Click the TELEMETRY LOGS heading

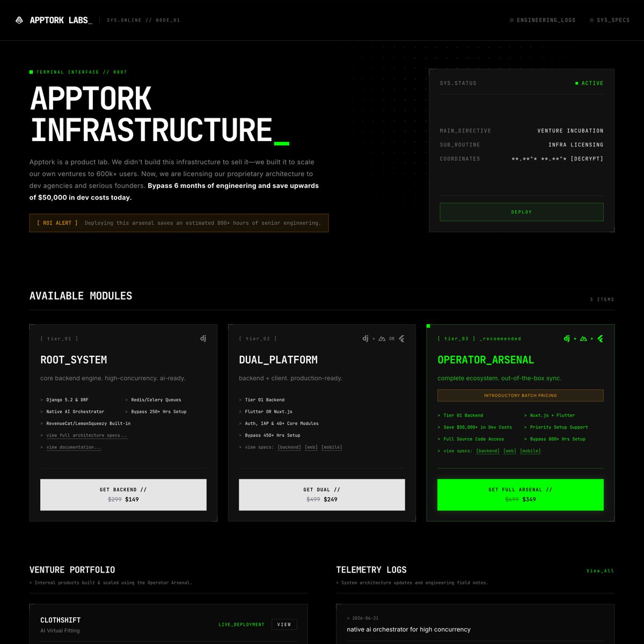371,570
